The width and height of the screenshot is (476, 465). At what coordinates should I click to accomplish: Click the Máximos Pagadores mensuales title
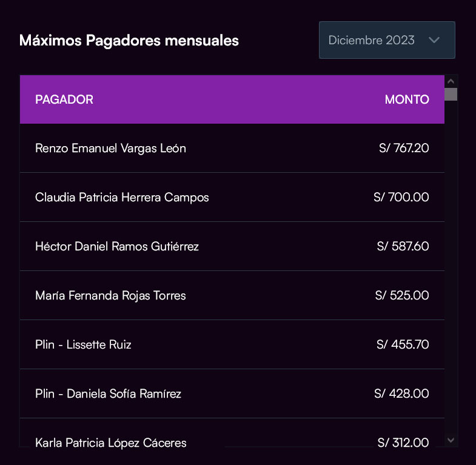tap(129, 41)
